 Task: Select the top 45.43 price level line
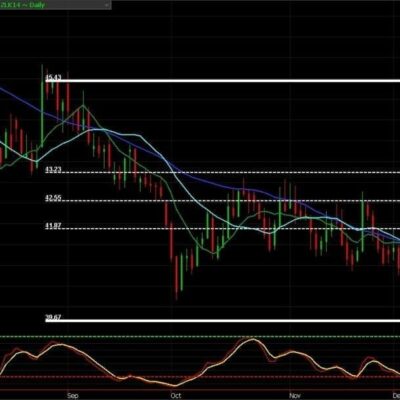point(223,81)
